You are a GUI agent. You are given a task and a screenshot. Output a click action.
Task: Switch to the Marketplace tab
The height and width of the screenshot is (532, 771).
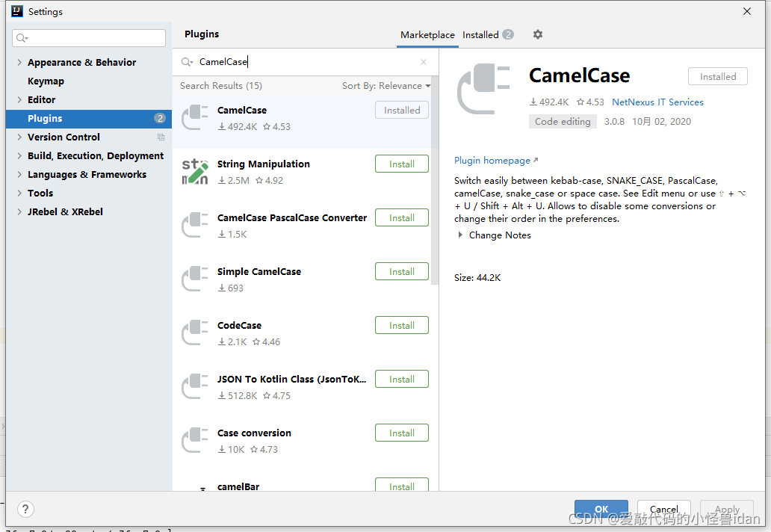pyautogui.click(x=427, y=35)
